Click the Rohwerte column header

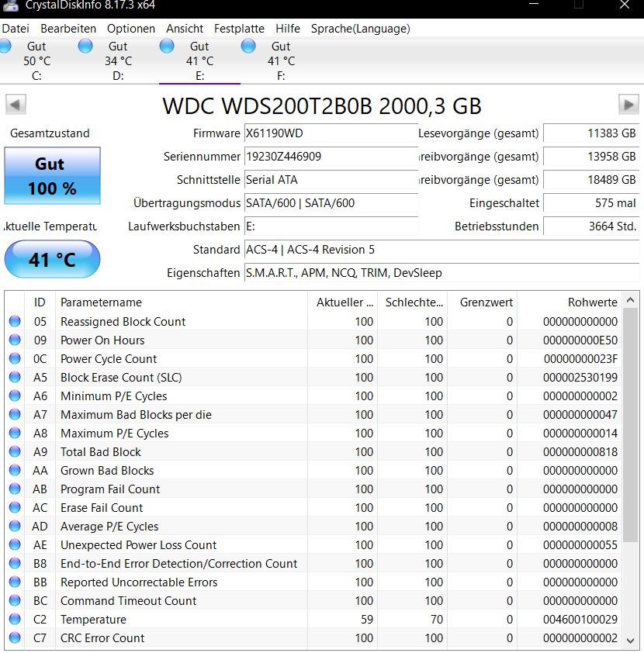(570, 302)
